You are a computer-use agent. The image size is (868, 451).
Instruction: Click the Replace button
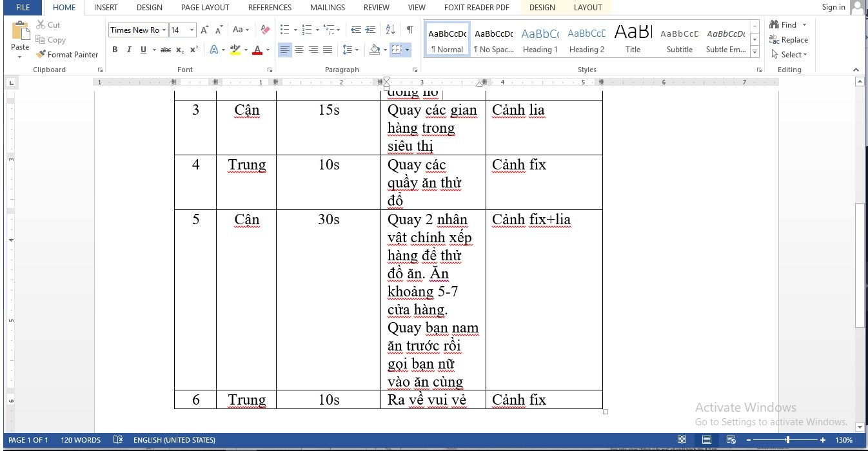(788, 39)
